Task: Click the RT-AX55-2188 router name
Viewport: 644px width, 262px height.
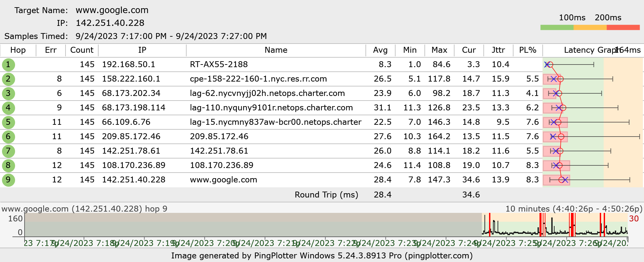Action: coord(219,65)
